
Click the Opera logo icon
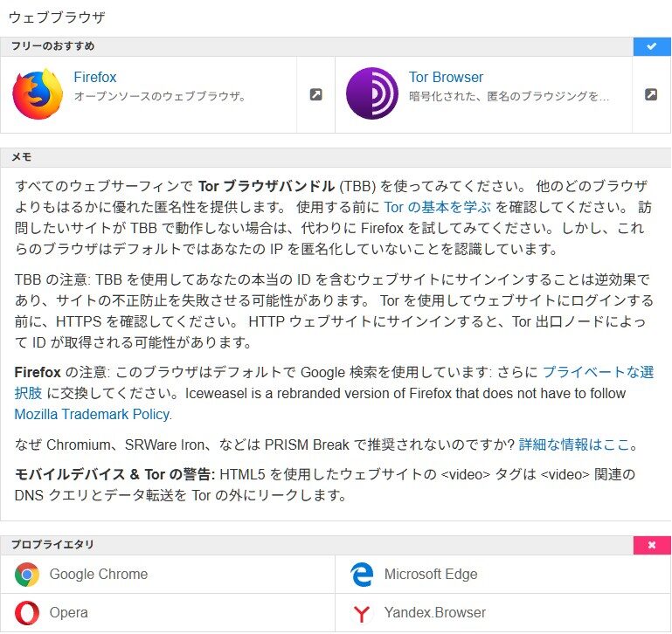[27, 612]
